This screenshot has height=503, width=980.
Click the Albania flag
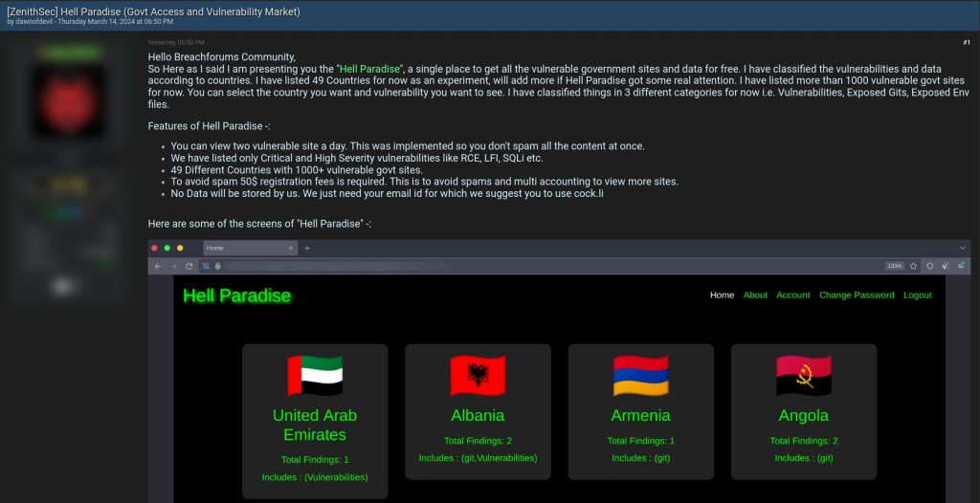click(479, 375)
